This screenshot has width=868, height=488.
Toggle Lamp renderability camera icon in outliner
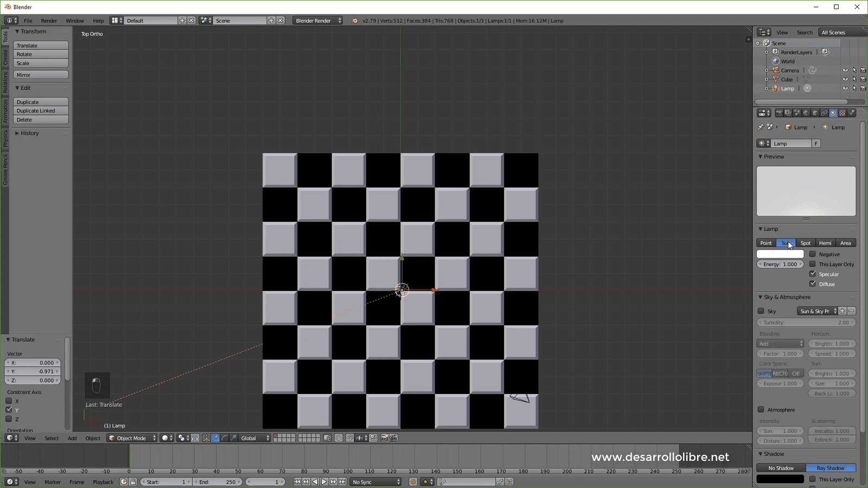coord(863,88)
